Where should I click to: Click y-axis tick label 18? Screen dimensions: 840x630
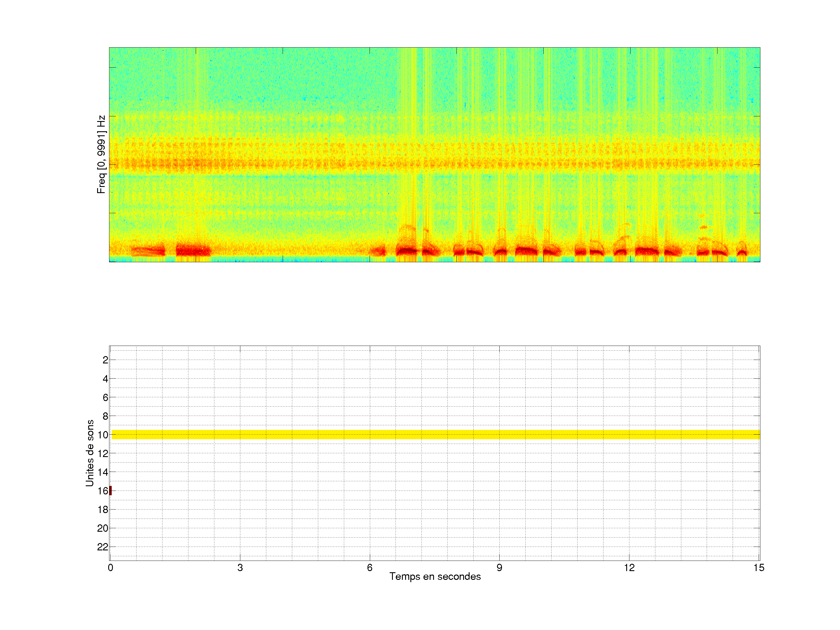[103, 510]
